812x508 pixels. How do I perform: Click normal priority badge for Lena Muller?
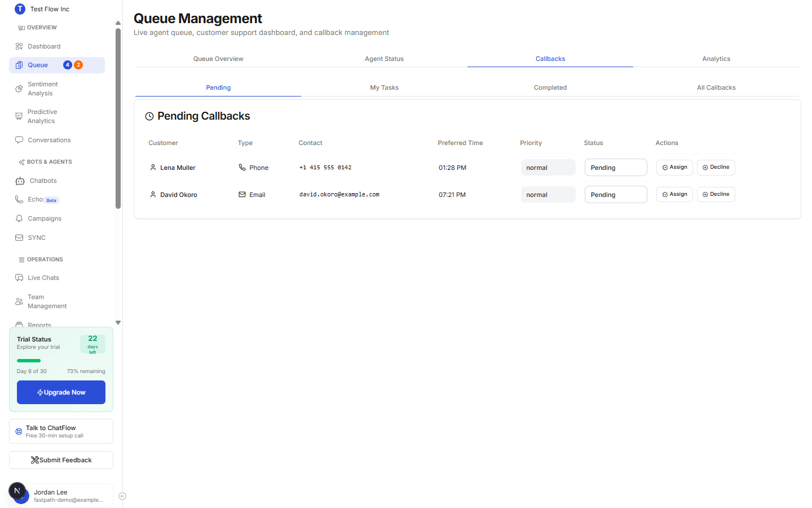(x=548, y=168)
